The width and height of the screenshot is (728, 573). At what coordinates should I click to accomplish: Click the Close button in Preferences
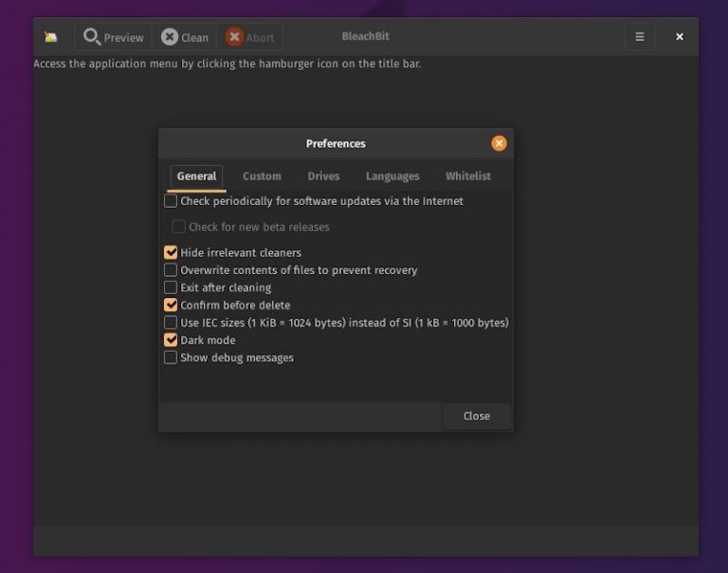click(x=477, y=416)
